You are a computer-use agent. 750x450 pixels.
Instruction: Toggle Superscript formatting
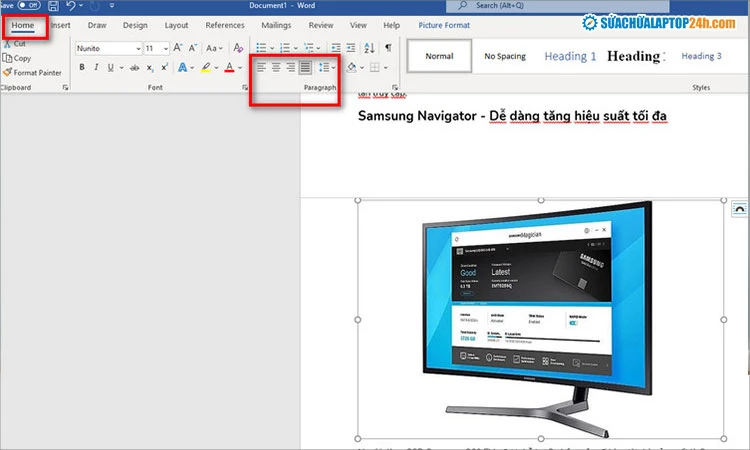[x=164, y=67]
